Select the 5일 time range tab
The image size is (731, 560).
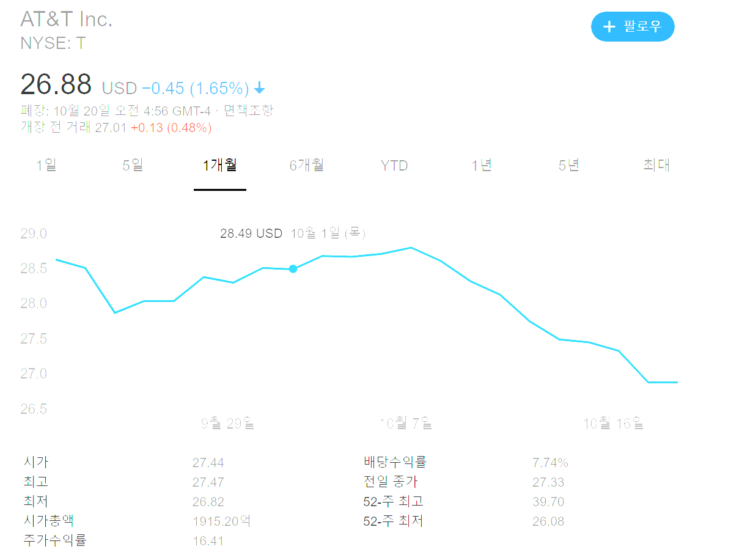pyautogui.click(x=133, y=165)
